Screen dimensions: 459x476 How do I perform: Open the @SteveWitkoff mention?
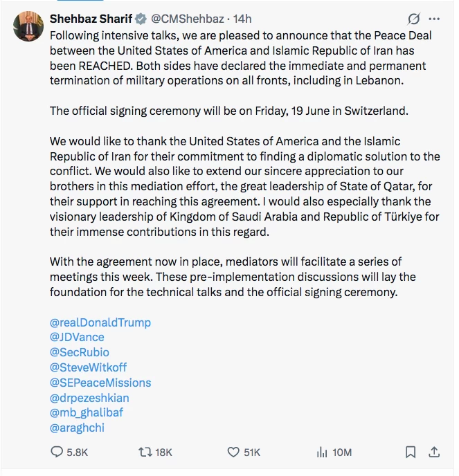pyautogui.click(x=88, y=367)
